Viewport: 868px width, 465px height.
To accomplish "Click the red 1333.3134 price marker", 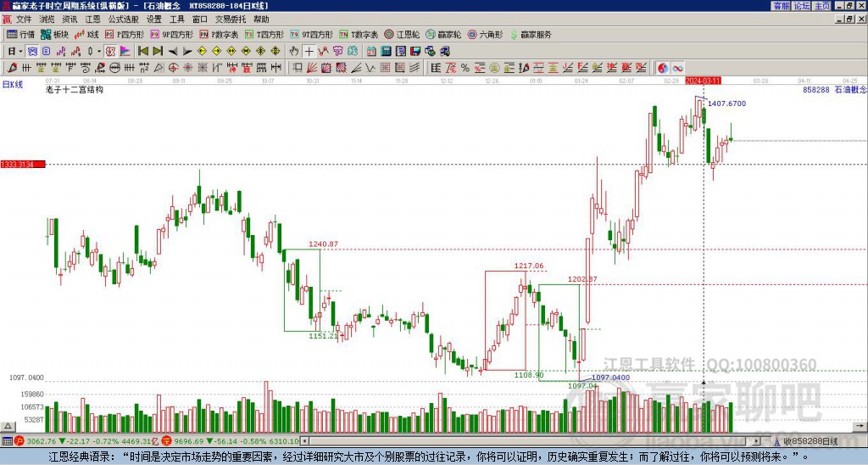I will [23, 165].
